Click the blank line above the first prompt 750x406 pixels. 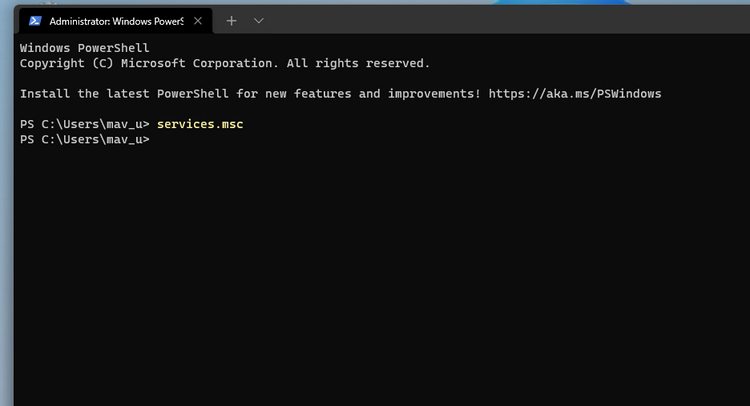click(x=300, y=109)
